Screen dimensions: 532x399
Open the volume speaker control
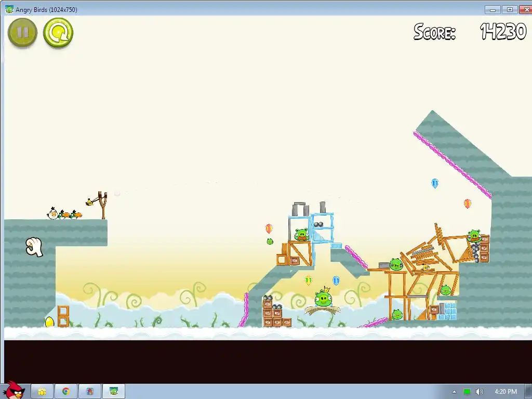(x=479, y=392)
